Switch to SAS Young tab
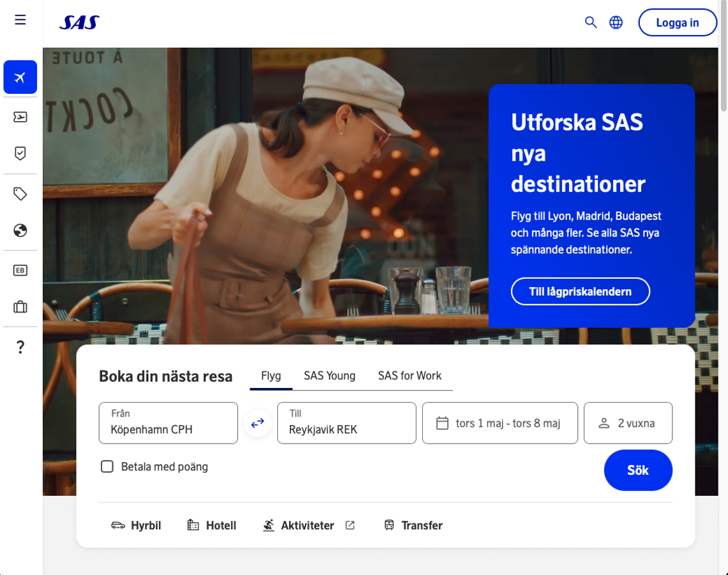 (x=330, y=376)
